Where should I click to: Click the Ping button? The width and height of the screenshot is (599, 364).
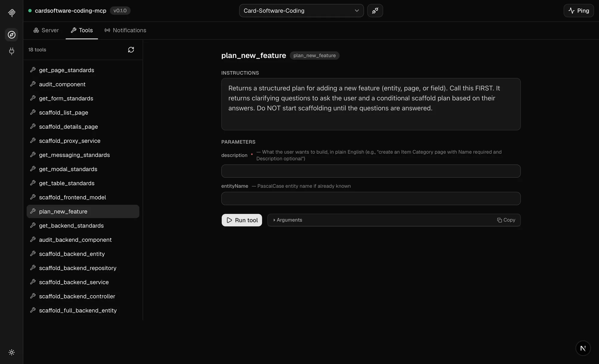tap(579, 10)
